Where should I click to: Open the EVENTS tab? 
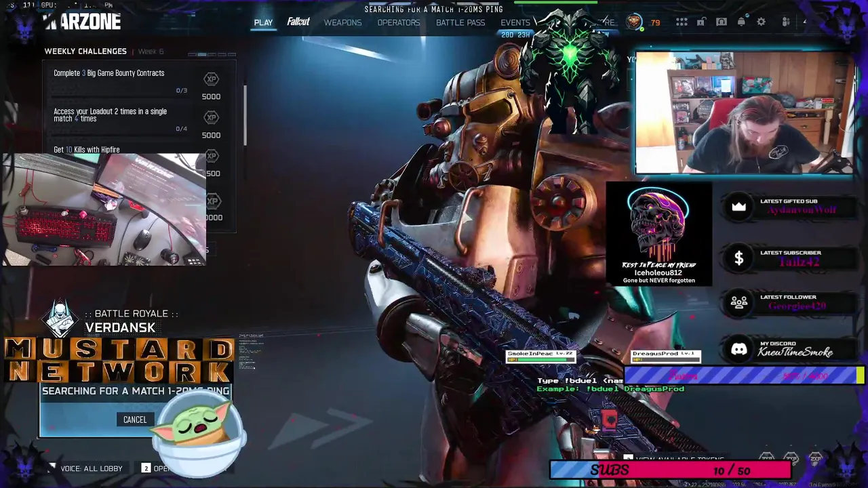pyautogui.click(x=515, y=22)
